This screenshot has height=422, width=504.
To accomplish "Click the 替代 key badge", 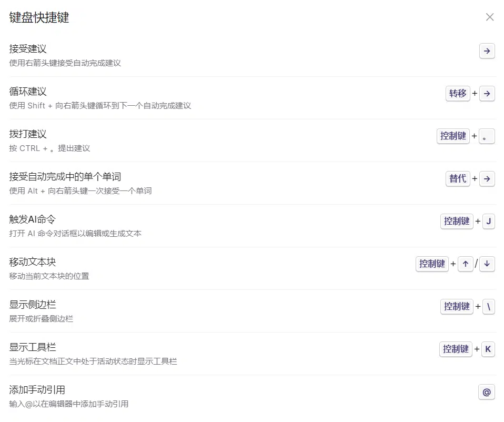I will pyautogui.click(x=458, y=179).
